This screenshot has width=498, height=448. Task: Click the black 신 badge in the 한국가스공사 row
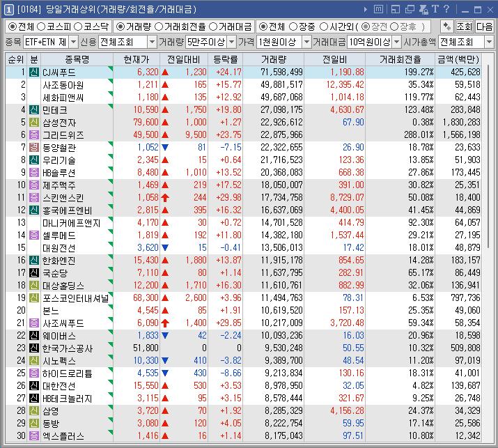coord(34,348)
